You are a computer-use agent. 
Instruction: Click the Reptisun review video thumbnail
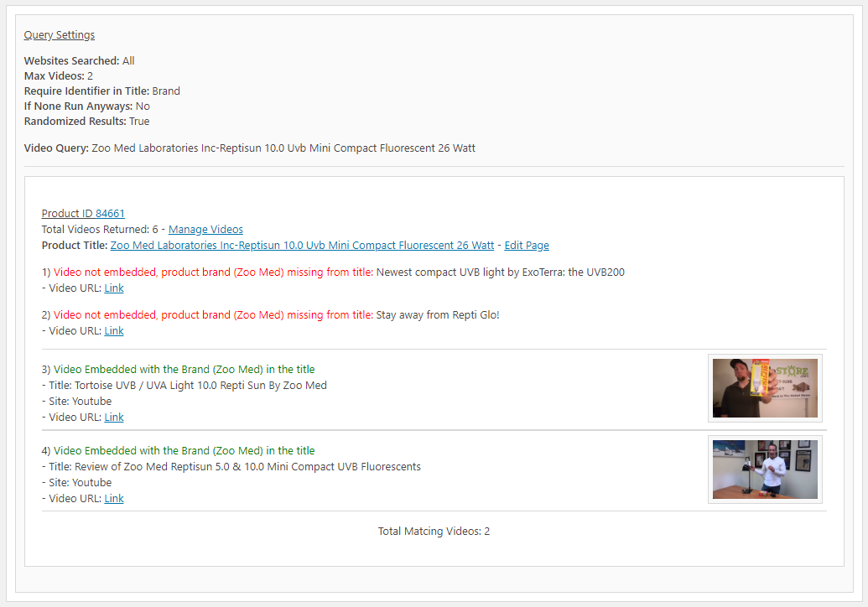pos(765,470)
